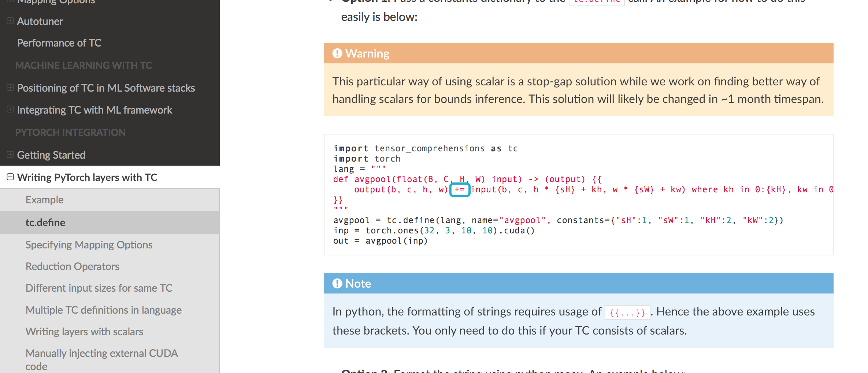The image size is (868, 373).
Task: Open Writing layers with scalars
Action: coord(84,331)
